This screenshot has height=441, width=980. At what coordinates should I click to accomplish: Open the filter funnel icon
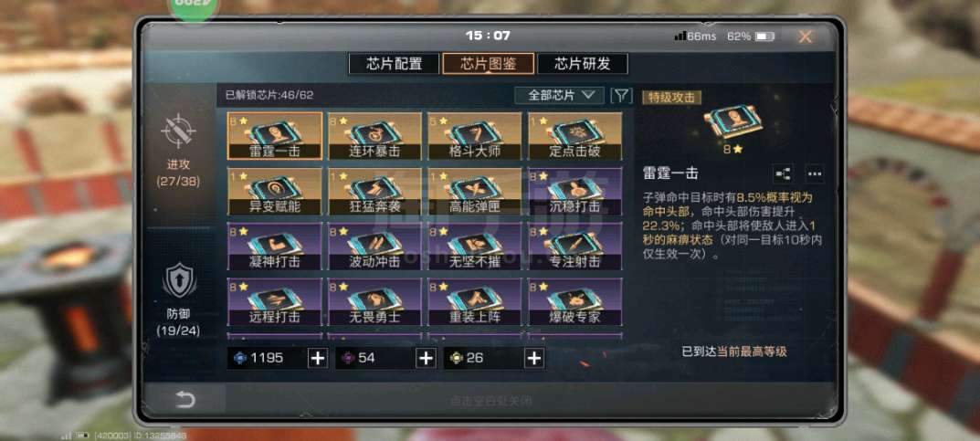[621, 96]
